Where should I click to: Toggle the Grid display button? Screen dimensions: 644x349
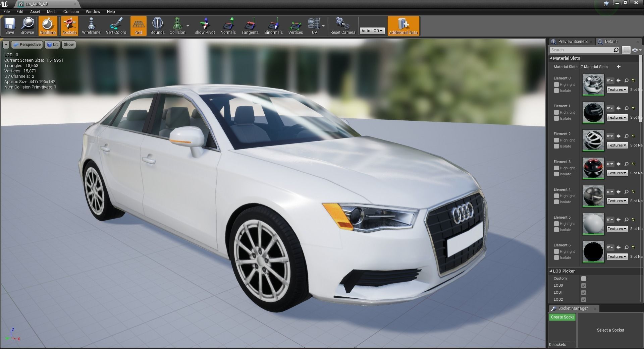(x=139, y=26)
